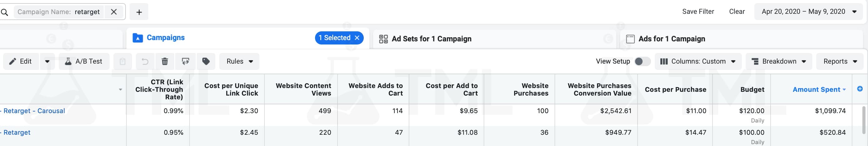The width and height of the screenshot is (868, 146).
Task: Click the duplicate clipboard icon
Action: pyautogui.click(x=123, y=61)
